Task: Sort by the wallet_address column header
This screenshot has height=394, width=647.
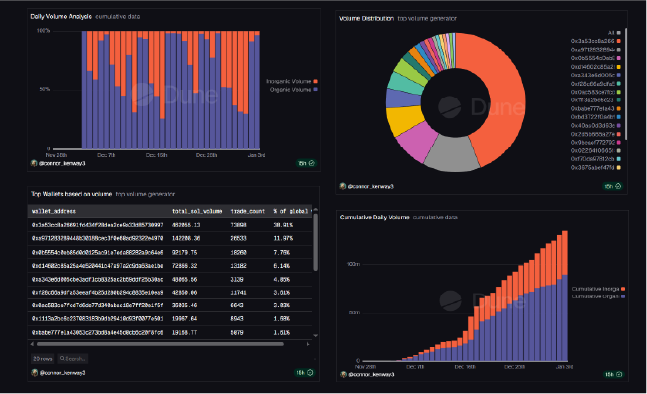Action: (54, 211)
